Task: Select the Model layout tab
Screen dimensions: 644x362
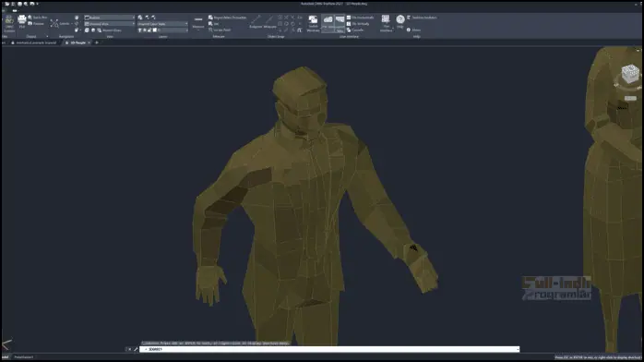Action: pos(6,357)
